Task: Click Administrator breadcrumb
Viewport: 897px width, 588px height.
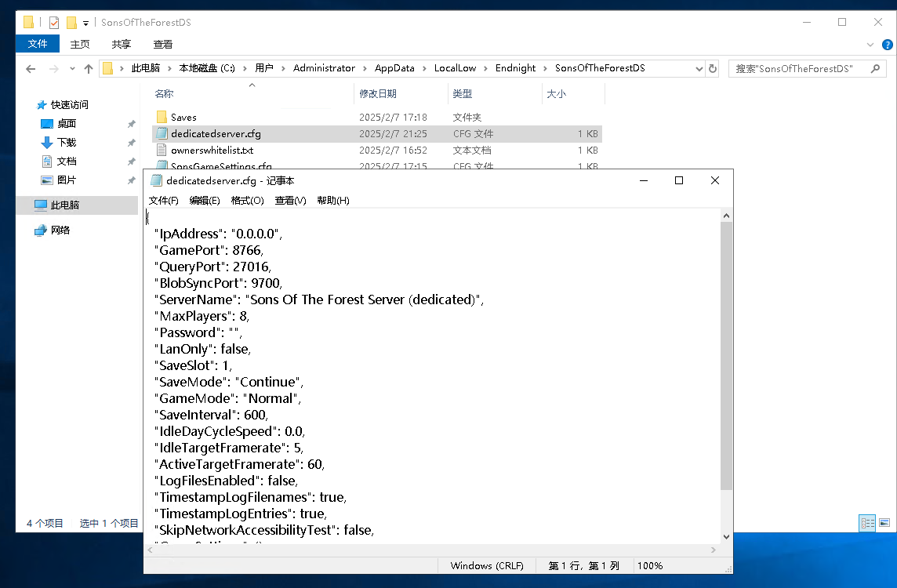Action: tap(324, 68)
